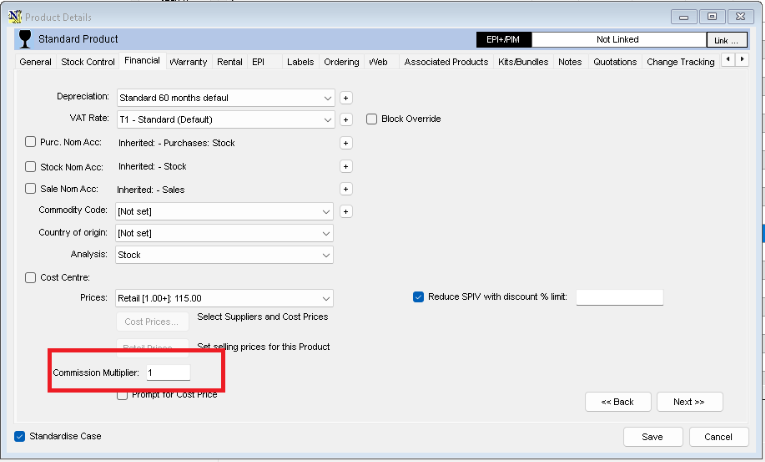Click 'Select Suppliers and Cost Prices' text
765x462 pixels.
click(262, 317)
